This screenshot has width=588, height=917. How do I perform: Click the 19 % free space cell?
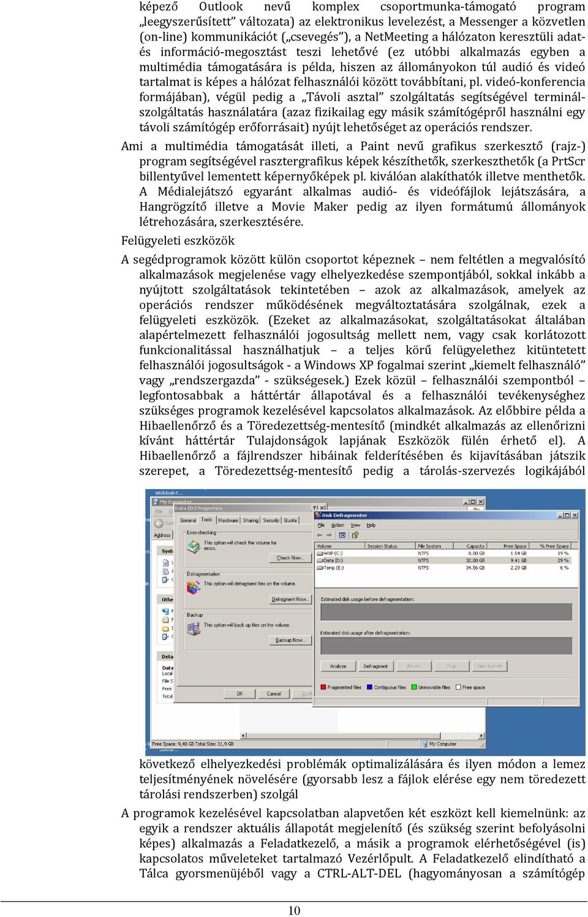(x=563, y=553)
